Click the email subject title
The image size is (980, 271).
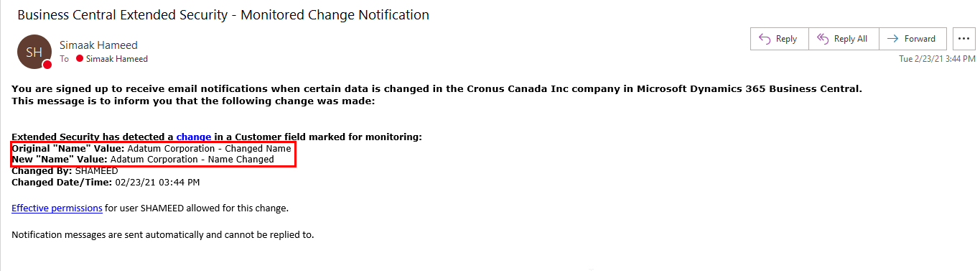[x=223, y=14]
